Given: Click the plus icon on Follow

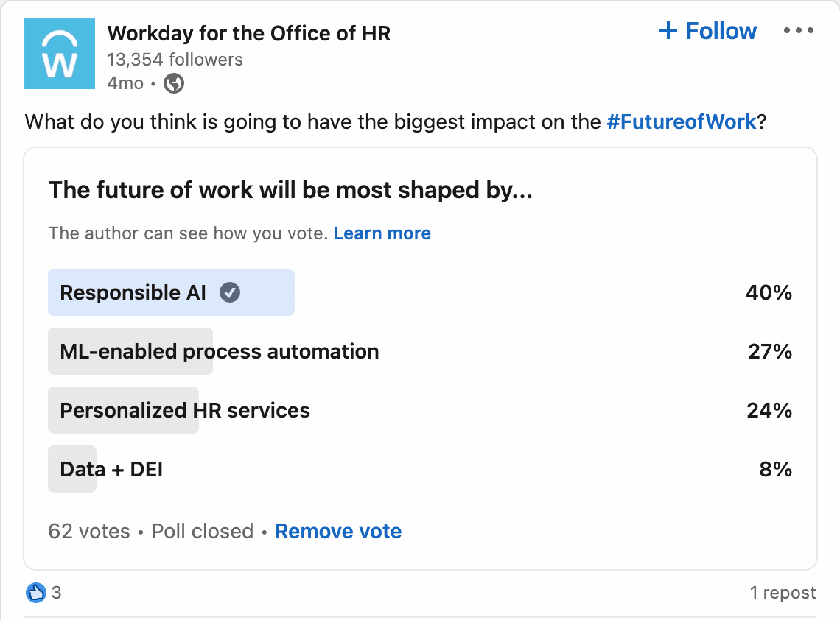Looking at the screenshot, I should coord(668,31).
